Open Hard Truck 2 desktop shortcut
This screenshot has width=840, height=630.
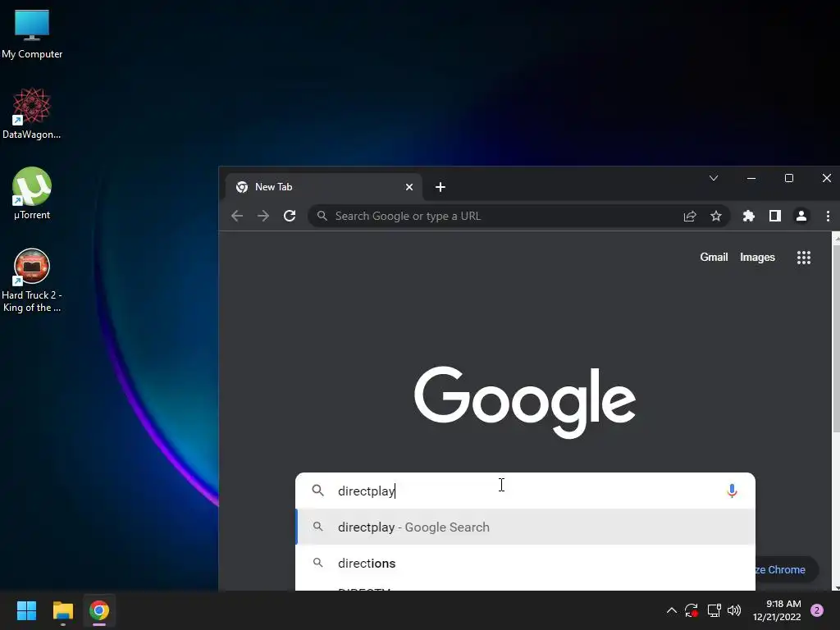coord(32,280)
